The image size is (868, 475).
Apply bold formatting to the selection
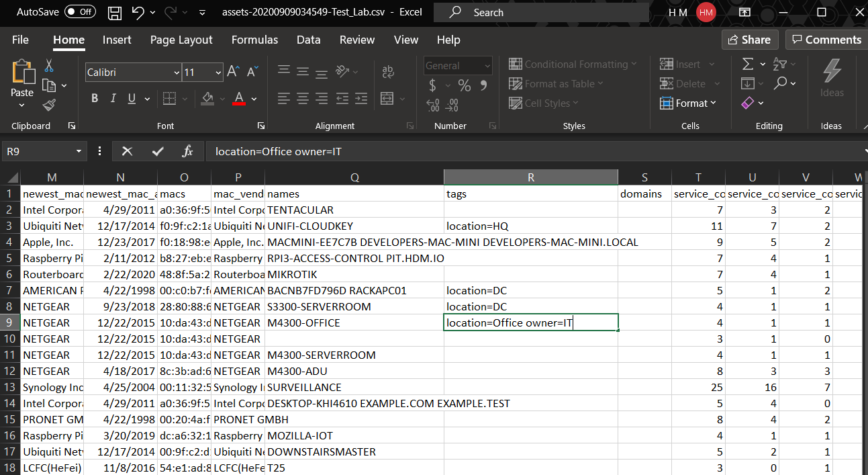pos(94,98)
